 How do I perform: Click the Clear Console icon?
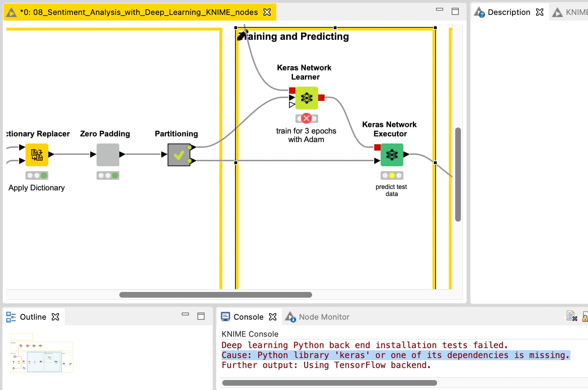572,316
